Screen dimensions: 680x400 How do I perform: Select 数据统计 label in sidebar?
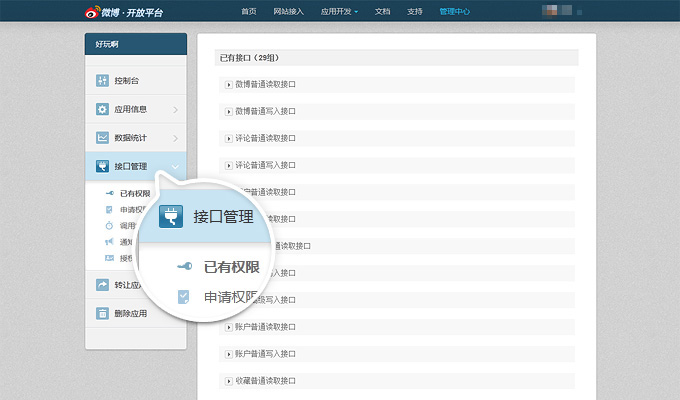[131, 138]
